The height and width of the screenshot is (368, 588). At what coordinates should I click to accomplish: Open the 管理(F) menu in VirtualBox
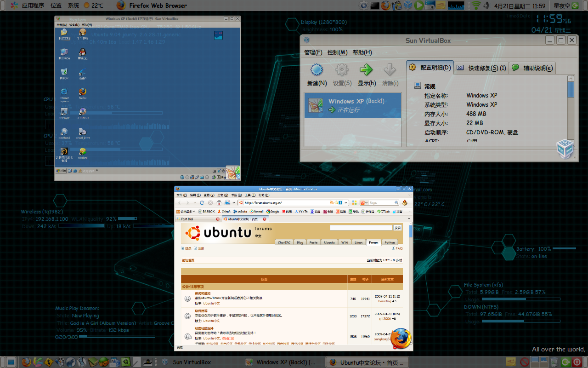[313, 52]
